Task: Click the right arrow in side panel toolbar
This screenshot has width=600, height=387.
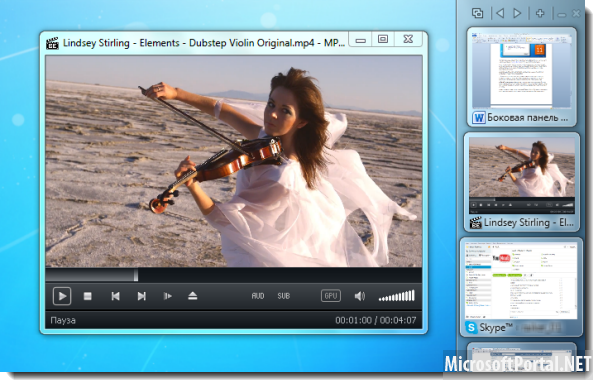Action: pyautogui.click(x=517, y=13)
